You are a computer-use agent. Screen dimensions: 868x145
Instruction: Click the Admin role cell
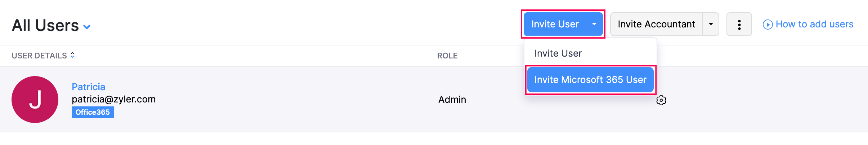click(452, 100)
